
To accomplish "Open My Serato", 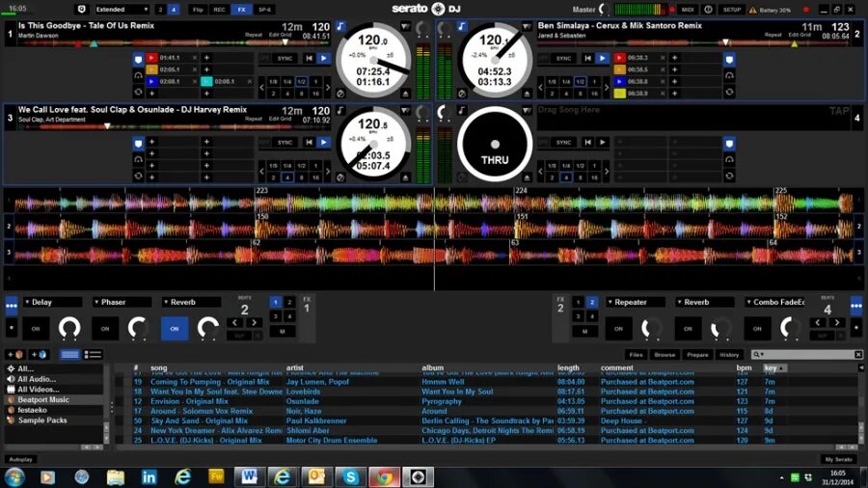I will [839, 459].
